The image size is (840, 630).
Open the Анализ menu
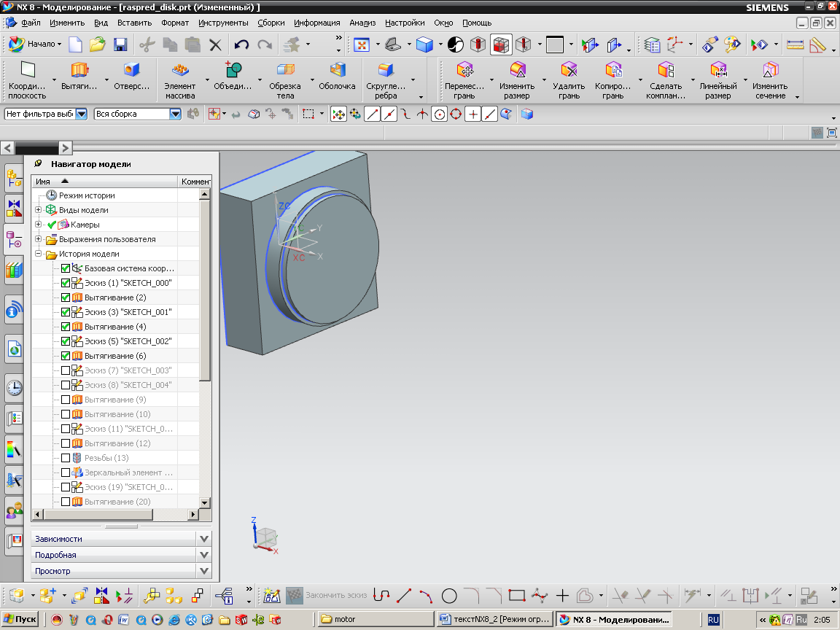coord(362,23)
